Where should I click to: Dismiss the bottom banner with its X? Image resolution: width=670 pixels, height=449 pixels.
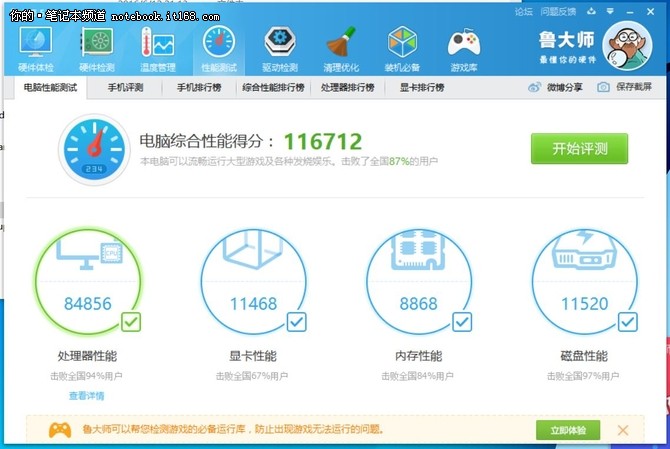pos(623,430)
